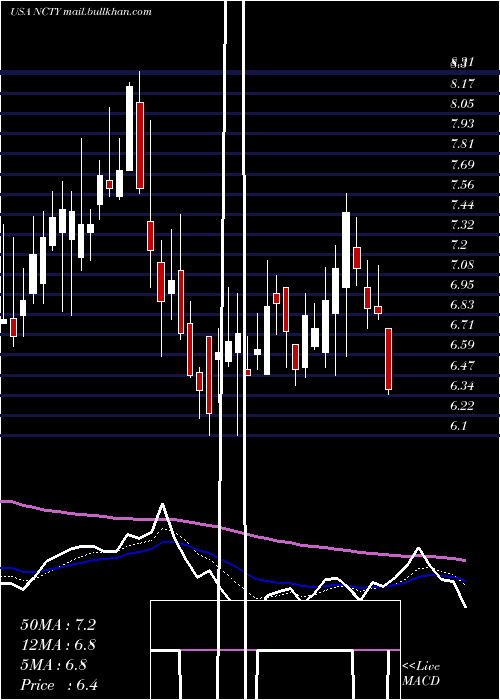The image size is (500, 700).
Task: Click the 'Price : 6.4' reading
Action: pos(59,685)
